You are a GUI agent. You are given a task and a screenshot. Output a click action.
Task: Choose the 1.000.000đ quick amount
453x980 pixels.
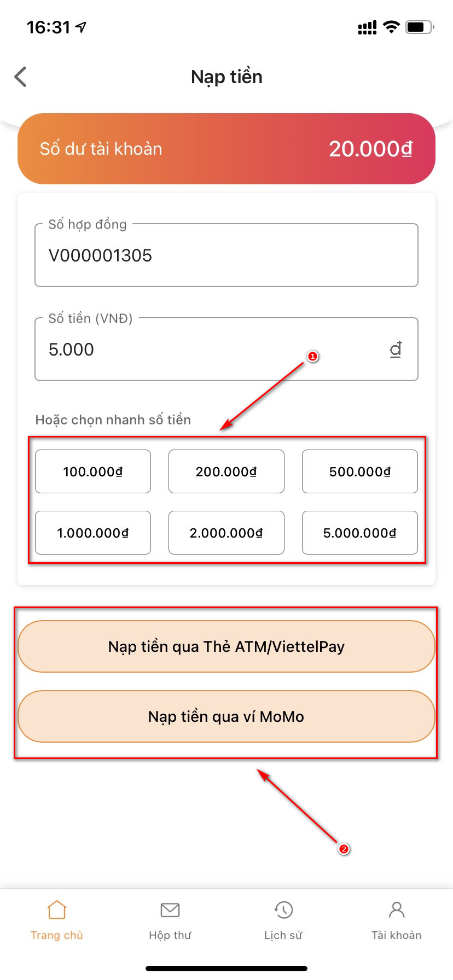[93, 533]
